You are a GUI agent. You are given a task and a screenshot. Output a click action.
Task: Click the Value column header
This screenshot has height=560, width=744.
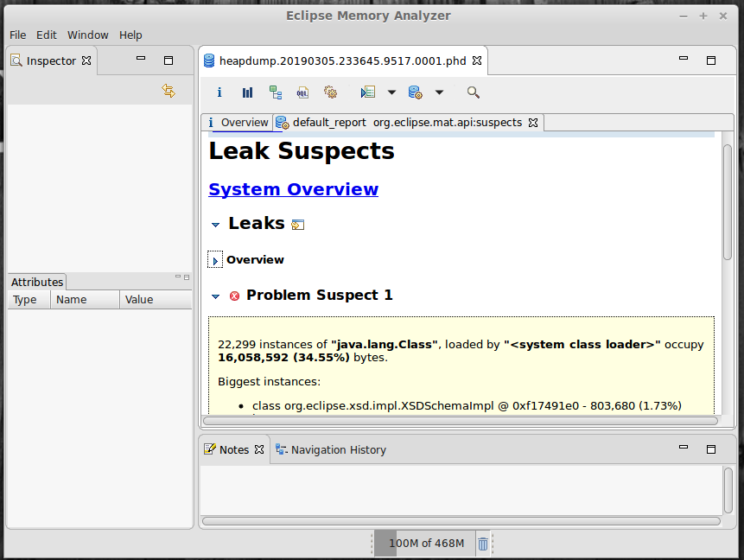(x=156, y=300)
